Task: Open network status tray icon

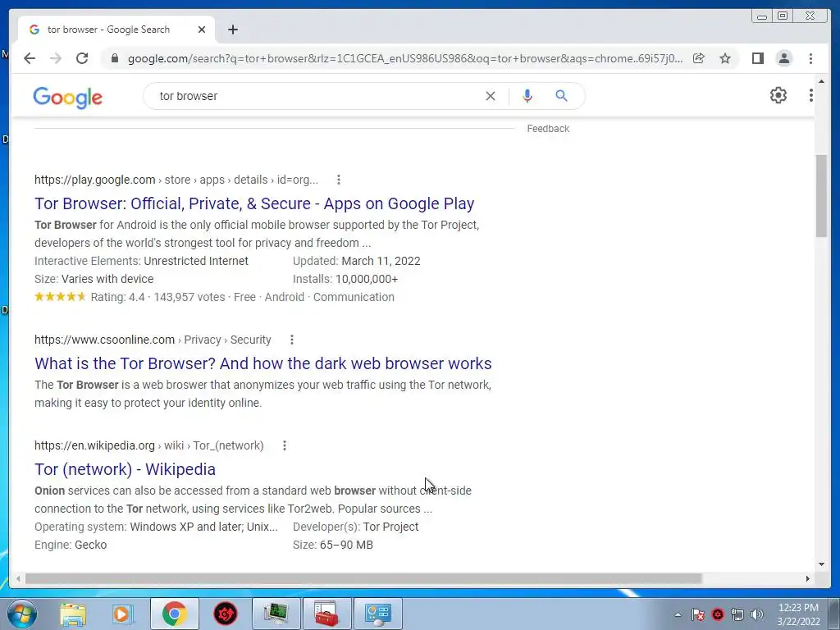Action: [x=737, y=614]
